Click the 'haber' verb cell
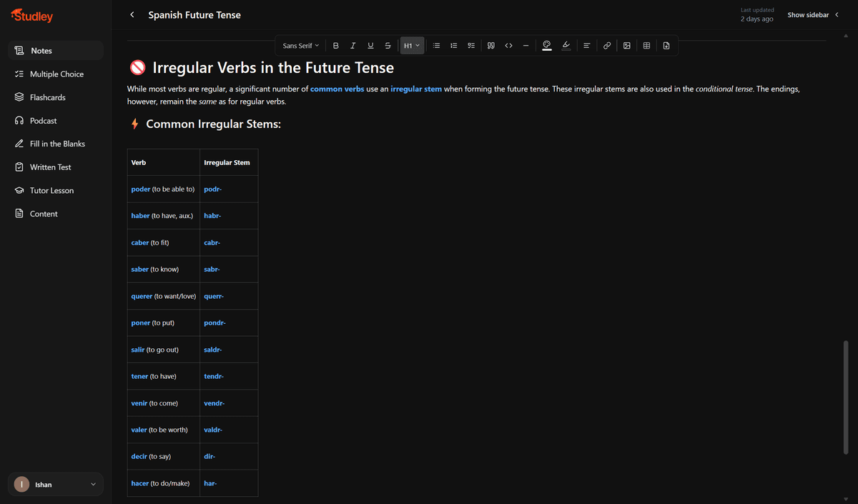Screen dimensions: 858x504 click(163, 216)
